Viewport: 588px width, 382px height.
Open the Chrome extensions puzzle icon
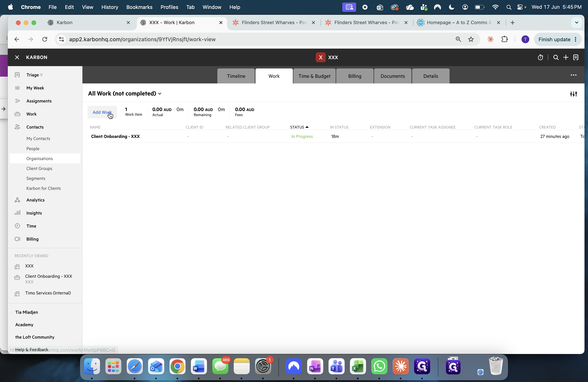[505, 39]
